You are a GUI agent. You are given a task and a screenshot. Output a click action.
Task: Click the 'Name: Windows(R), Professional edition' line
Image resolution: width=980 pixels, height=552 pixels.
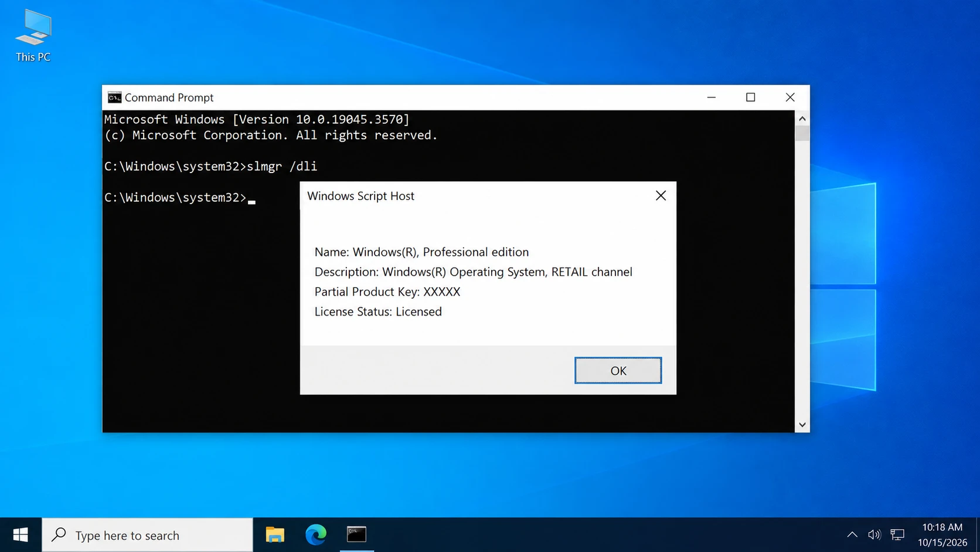421,252
